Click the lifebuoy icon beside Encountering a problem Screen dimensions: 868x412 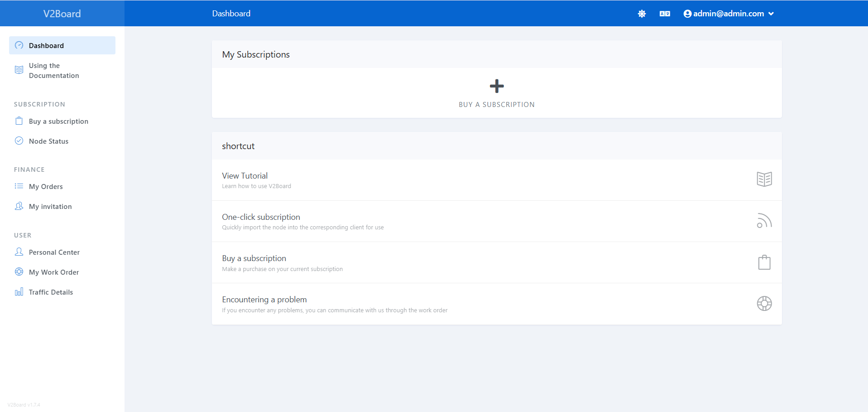pyautogui.click(x=764, y=303)
